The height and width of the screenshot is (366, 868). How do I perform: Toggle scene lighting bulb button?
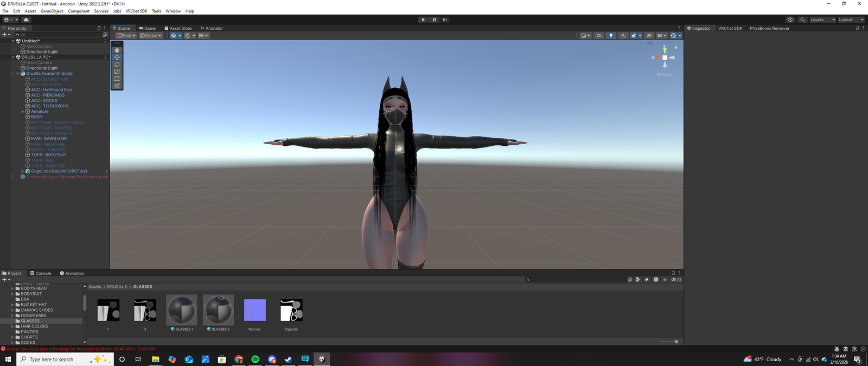click(x=611, y=36)
